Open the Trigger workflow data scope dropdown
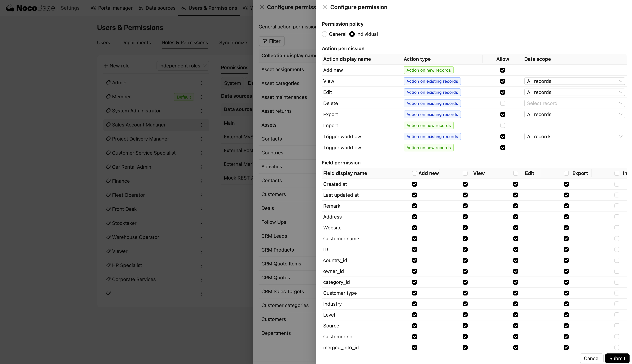This screenshot has width=632, height=364. click(575, 136)
